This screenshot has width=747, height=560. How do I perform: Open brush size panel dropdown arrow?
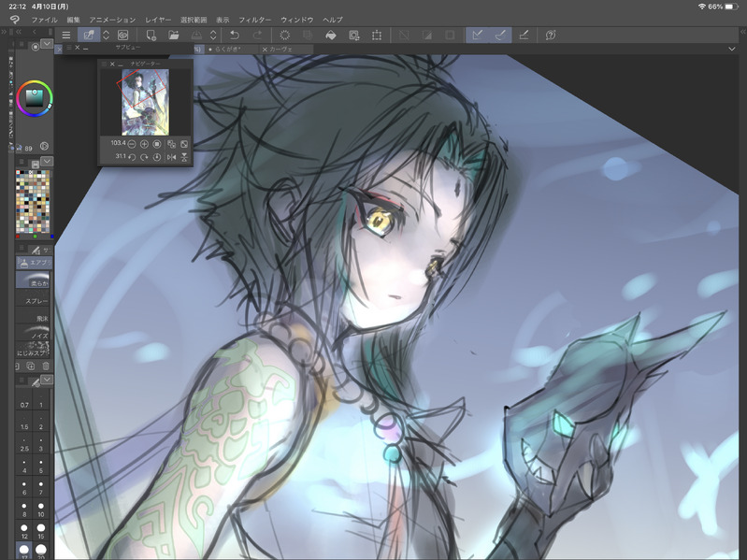pos(47,379)
